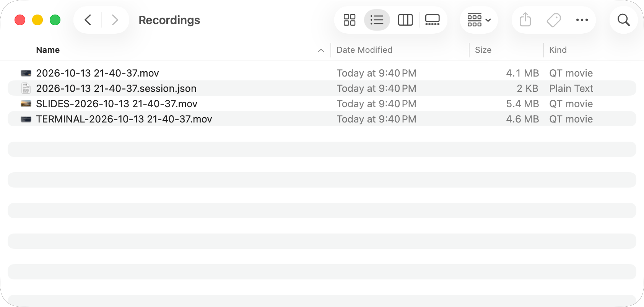
Task: Click the Plain Text kind label
Action: (x=571, y=88)
